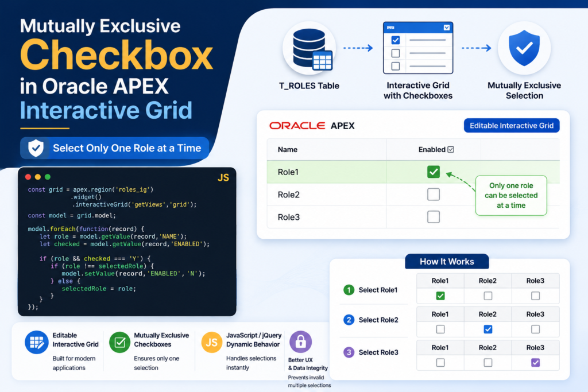
Task: Click the model.setValue ENABLED N code line
Action: click(x=133, y=274)
